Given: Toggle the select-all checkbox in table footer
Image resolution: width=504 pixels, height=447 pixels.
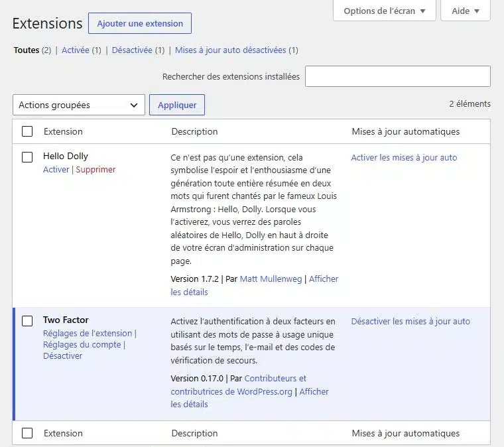Looking at the screenshot, I should pyautogui.click(x=27, y=433).
